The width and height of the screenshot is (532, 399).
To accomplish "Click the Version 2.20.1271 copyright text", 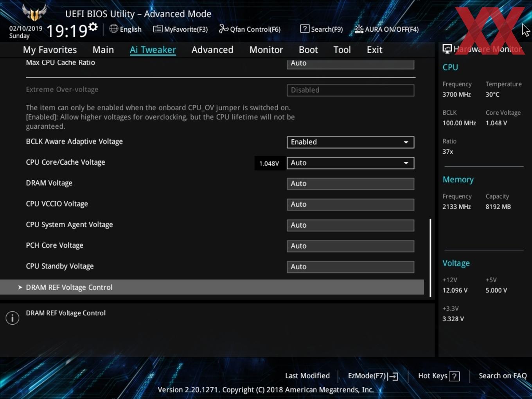I will click(266, 390).
